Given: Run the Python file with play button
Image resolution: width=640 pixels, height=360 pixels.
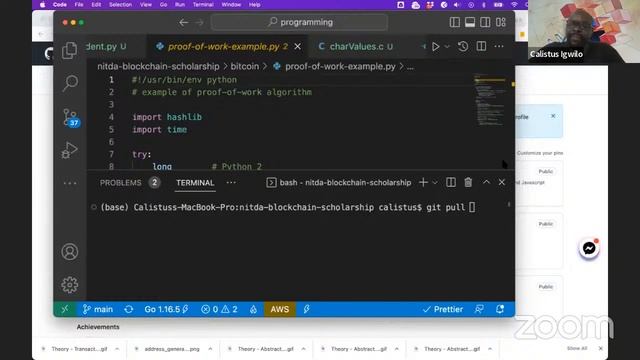Looking at the screenshot, I should (x=436, y=47).
